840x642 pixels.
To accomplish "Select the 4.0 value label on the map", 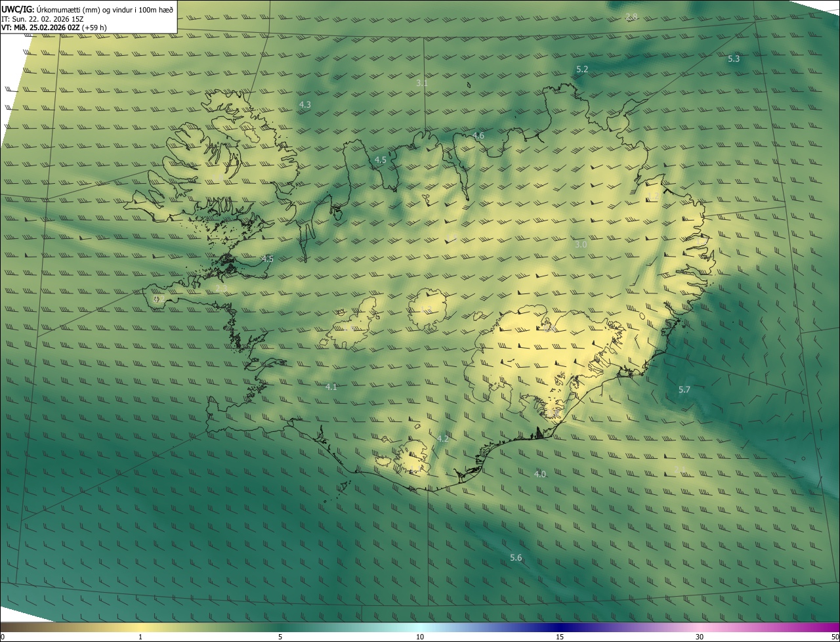I will coord(539,474).
